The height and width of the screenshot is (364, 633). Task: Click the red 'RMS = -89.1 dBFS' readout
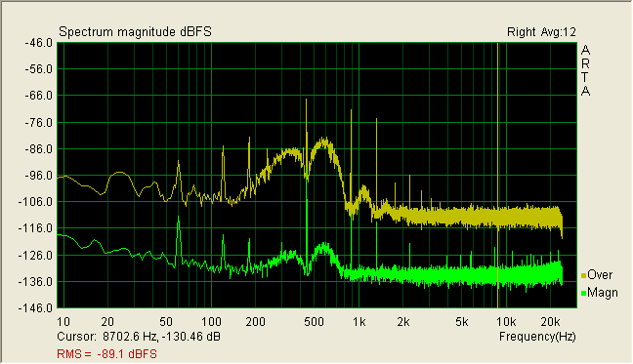[x=107, y=354]
